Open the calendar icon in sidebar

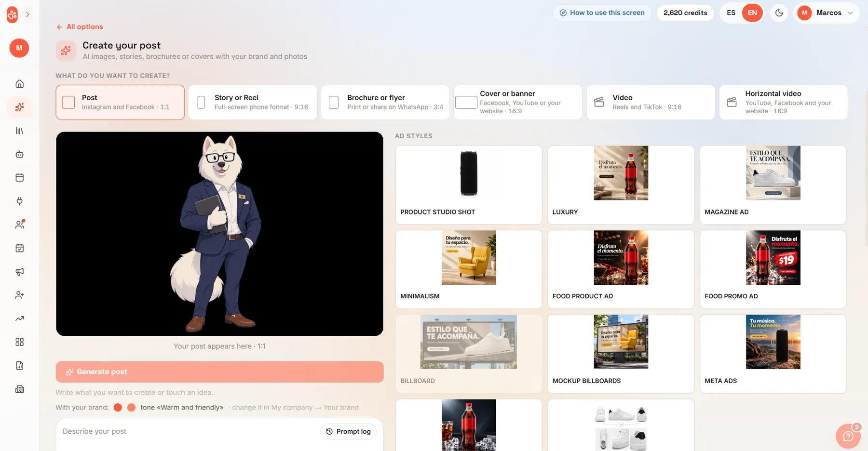pos(19,177)
